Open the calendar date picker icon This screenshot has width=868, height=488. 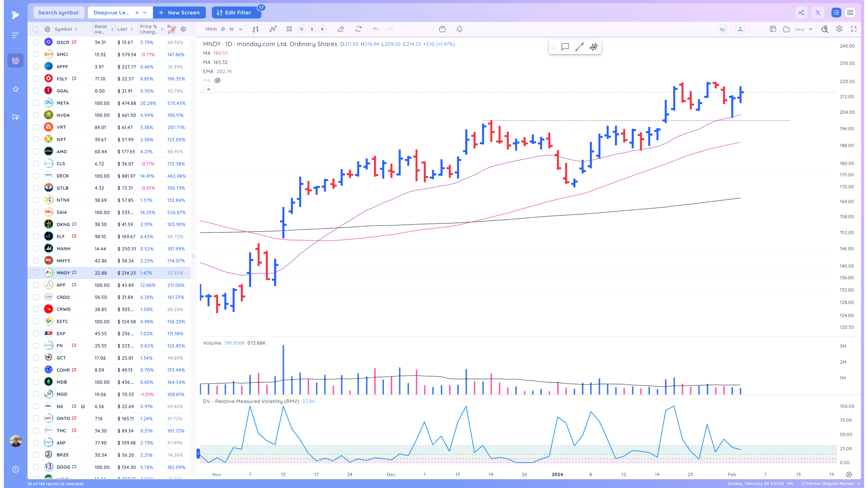point(442,29)
